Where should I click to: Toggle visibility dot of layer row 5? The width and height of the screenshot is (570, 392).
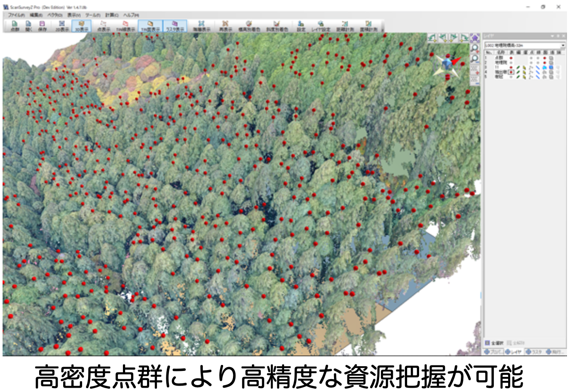511,77
